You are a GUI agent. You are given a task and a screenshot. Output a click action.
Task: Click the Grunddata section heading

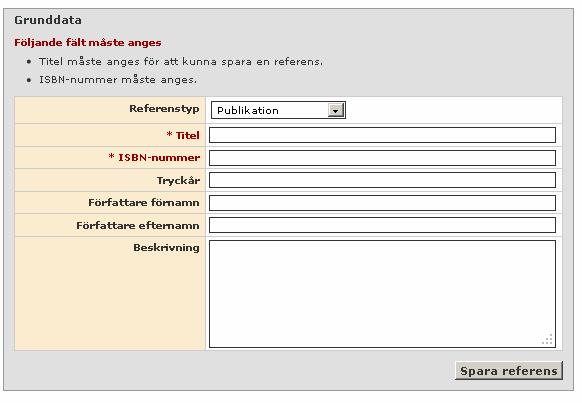48,20
